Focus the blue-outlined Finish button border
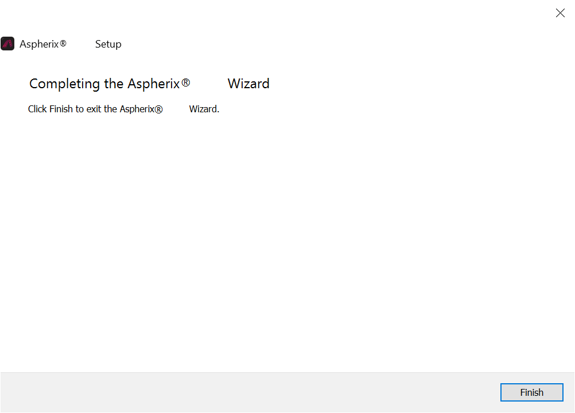 [x=531, y=392]
